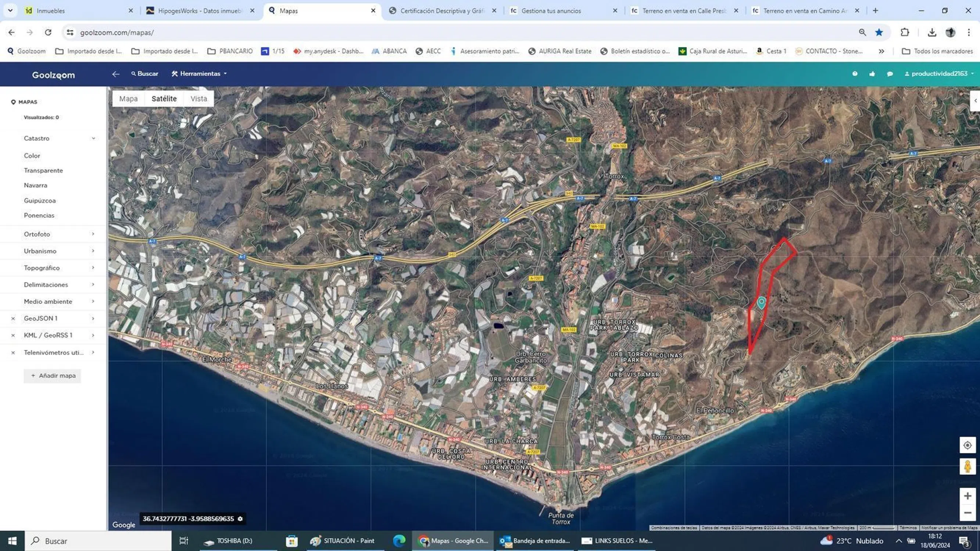
Task: Remove the KML / GeoRSS 1 layer
Action: [13, 335]
